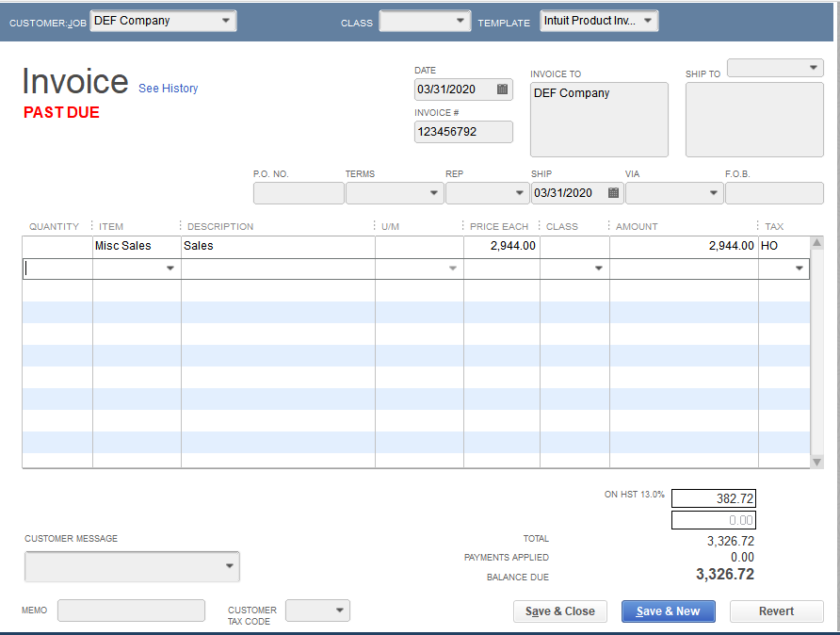Open Item dropdown in second row
The width and height of the screenshot is (840, 635).
[x=170, y=269]
